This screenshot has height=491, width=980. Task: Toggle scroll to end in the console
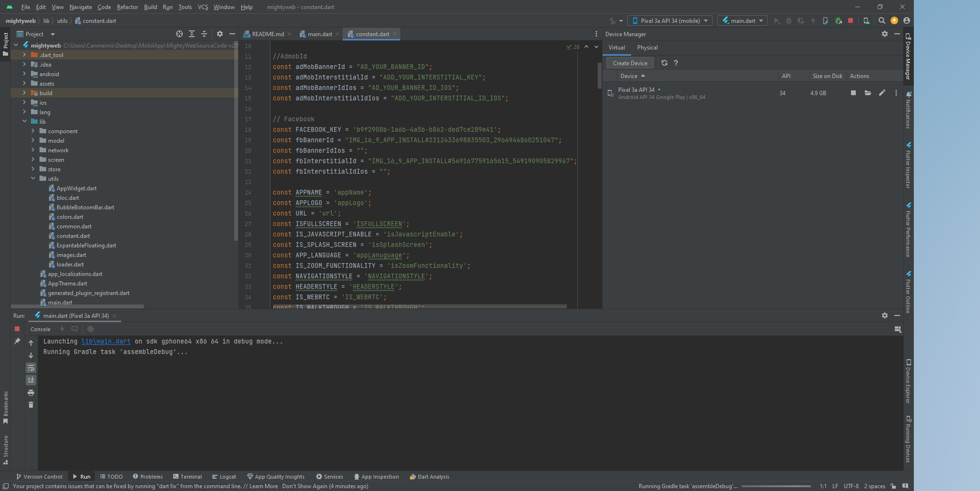coord(31,380)
